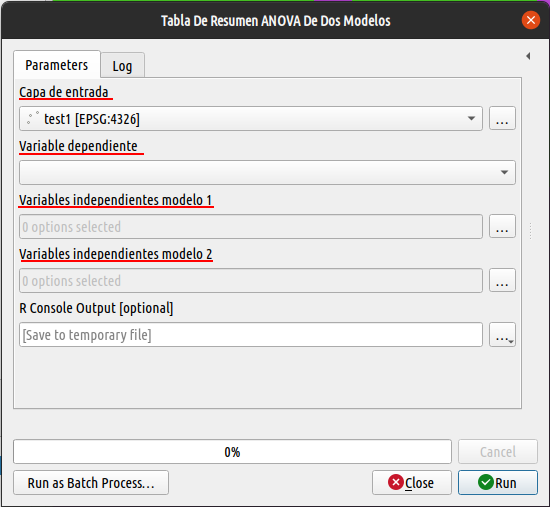Close the dialog with the orange X
550x507 pixels.
click(530, 20)
